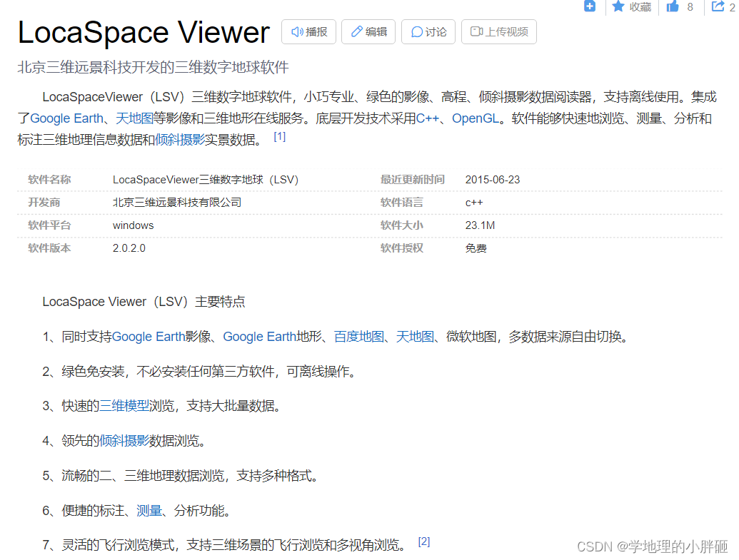Click the LocaSpace Viewer page title
This screenshot has height=560, width=739.
[144, 32]
